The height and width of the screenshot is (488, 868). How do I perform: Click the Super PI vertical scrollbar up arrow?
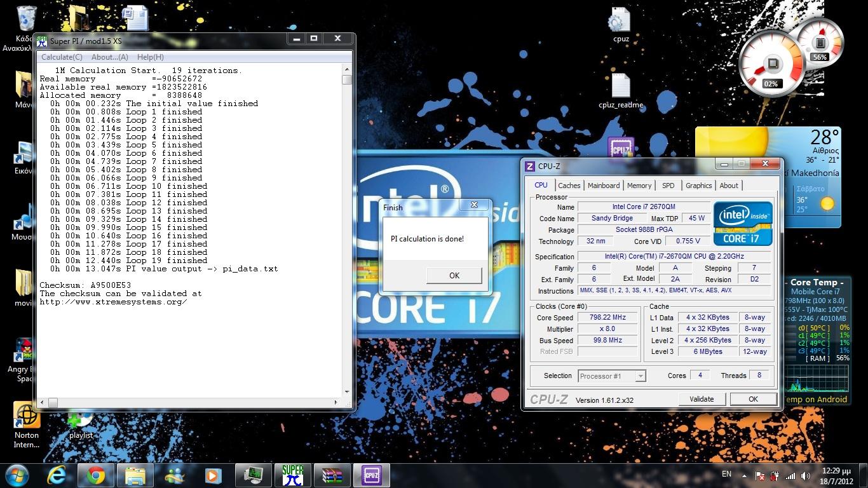pyautogui.click(x=347, y=69)
